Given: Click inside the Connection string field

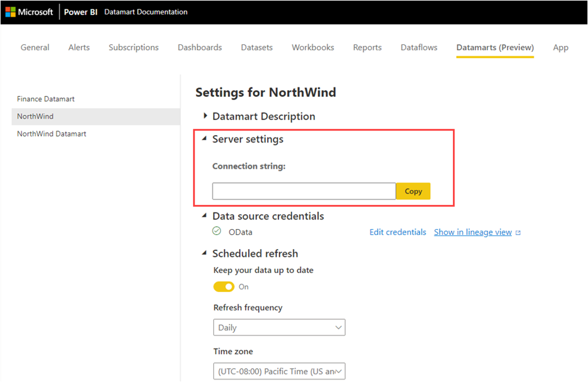Looking at the screenshot, I should click(303, 190).
